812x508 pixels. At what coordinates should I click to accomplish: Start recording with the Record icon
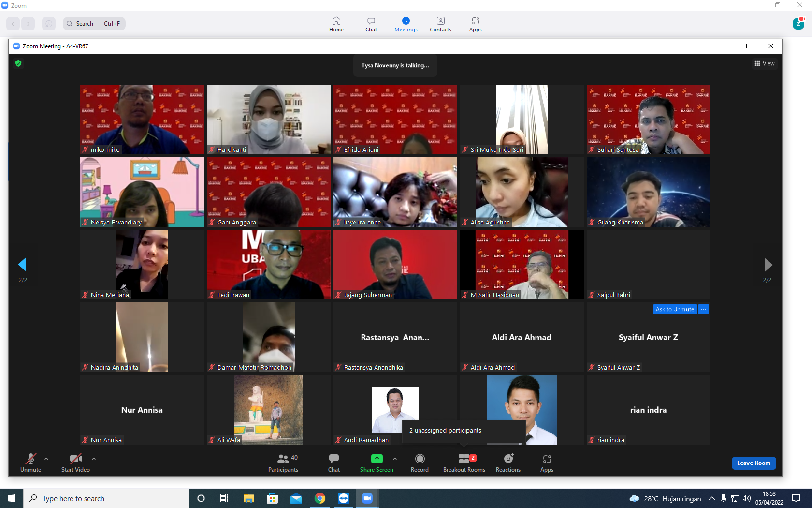420,459
